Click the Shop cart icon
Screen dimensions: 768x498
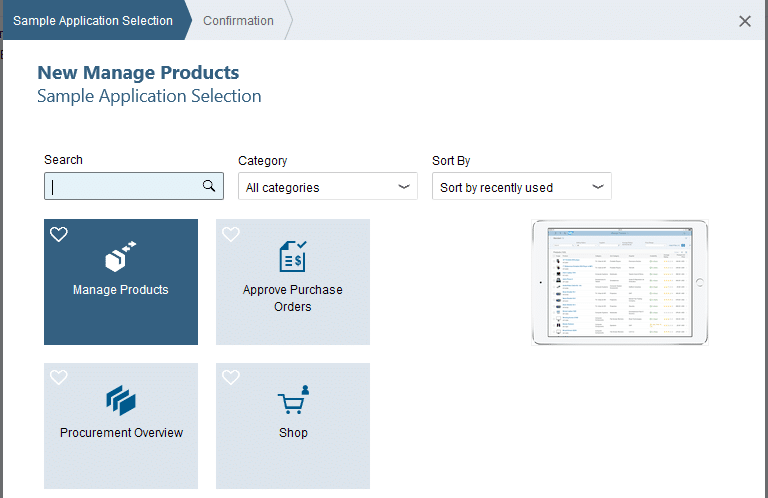coord(293,400)
